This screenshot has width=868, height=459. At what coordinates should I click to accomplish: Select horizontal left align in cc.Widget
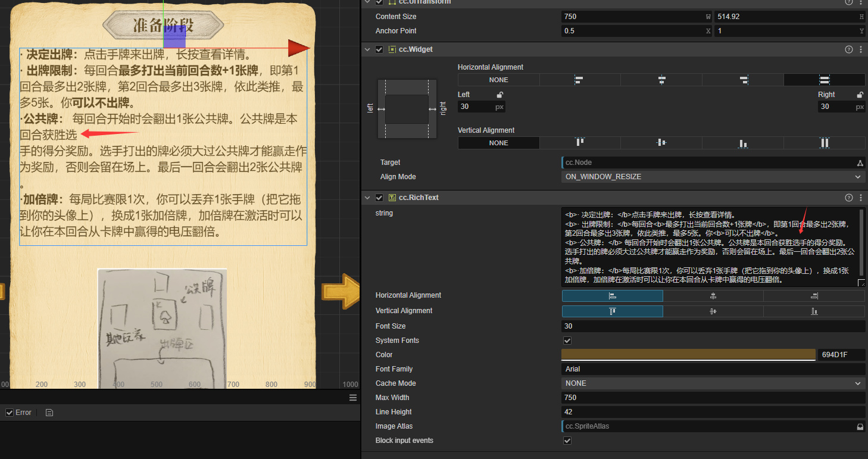point(580,80)
